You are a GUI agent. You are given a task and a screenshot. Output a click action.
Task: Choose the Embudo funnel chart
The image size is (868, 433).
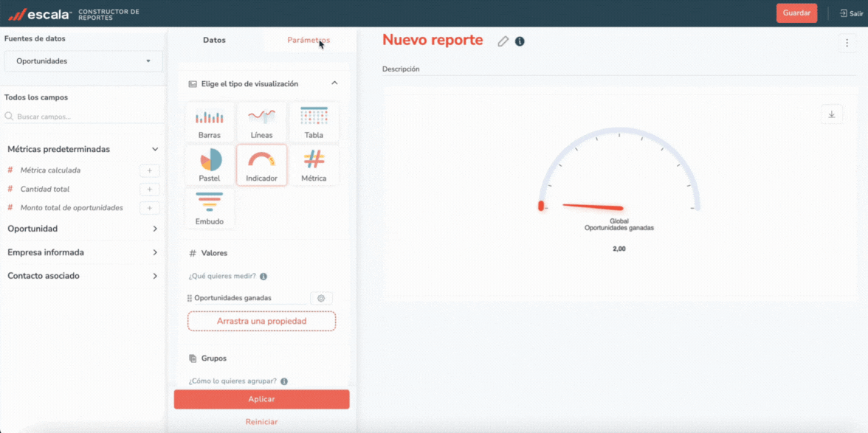pos(210,208)
